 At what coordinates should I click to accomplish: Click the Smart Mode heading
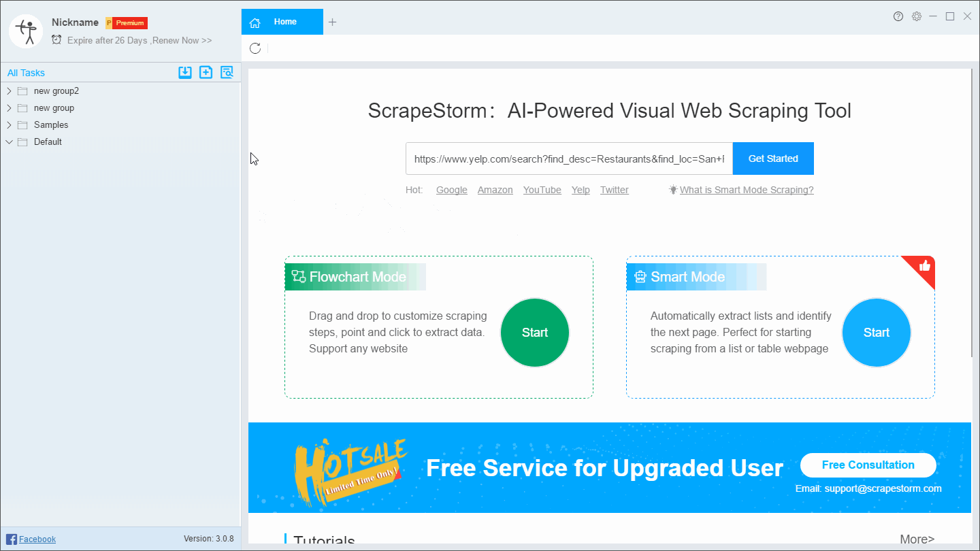tap(688, 277)
